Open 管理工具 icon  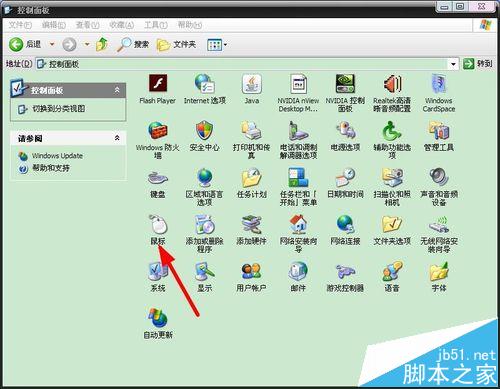(x=439, y=130)
